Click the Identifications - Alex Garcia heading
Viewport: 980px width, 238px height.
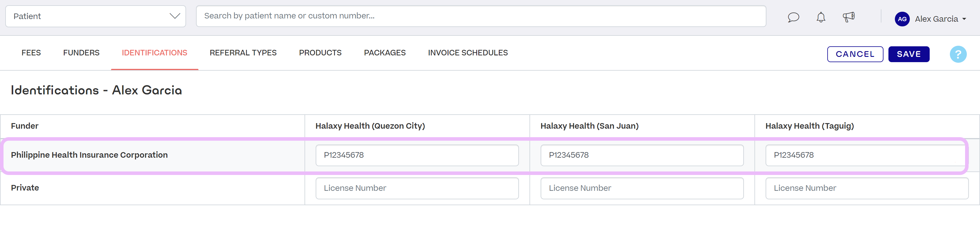(96, 90)
